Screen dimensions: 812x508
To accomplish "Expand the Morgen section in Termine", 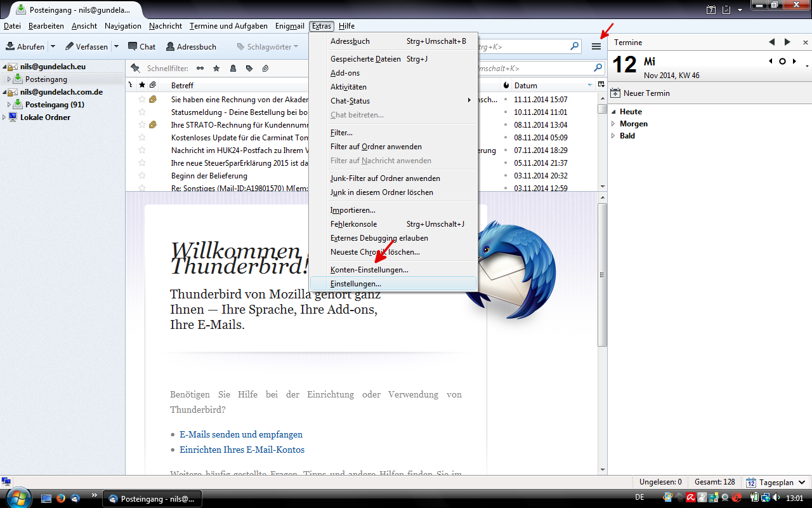I will 613,124.
